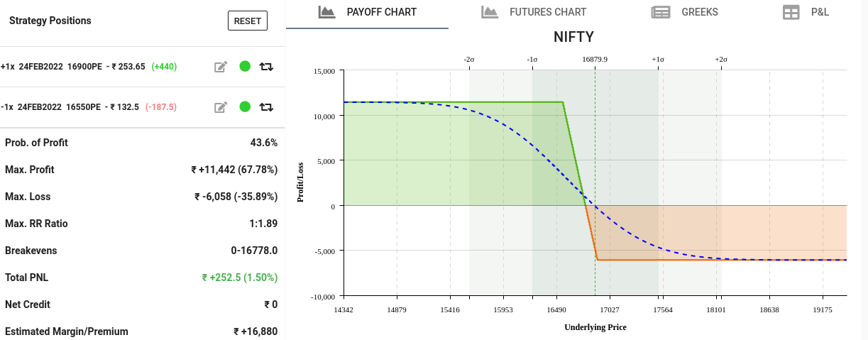Click the Greeks table icon
This screenshot has height=340, width=868.
coord(661,12)
